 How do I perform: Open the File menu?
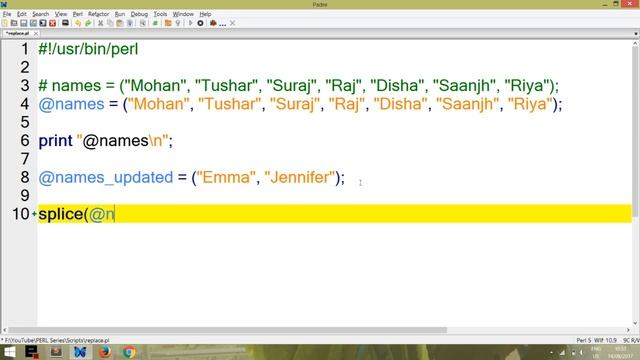pos(7,14)
